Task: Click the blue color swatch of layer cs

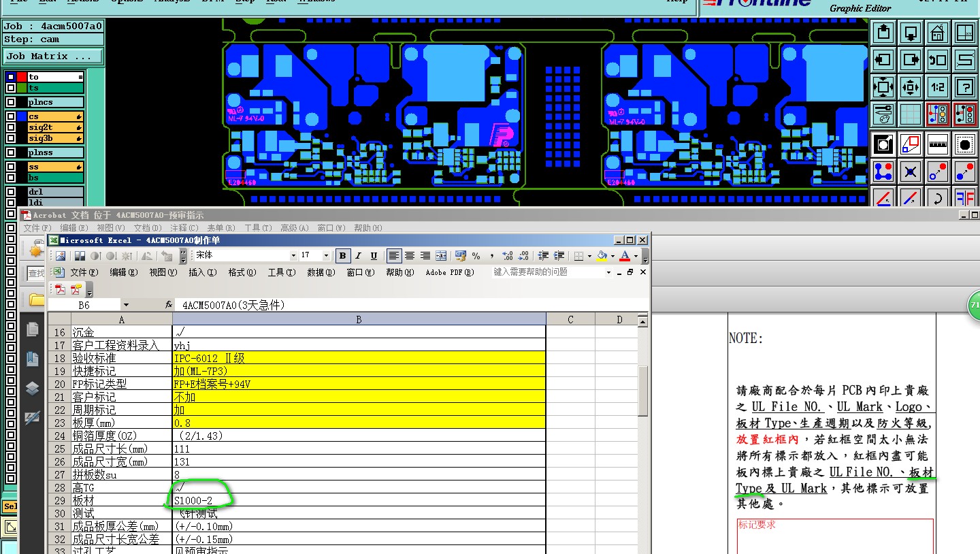Action: click(x=22, y=116)
